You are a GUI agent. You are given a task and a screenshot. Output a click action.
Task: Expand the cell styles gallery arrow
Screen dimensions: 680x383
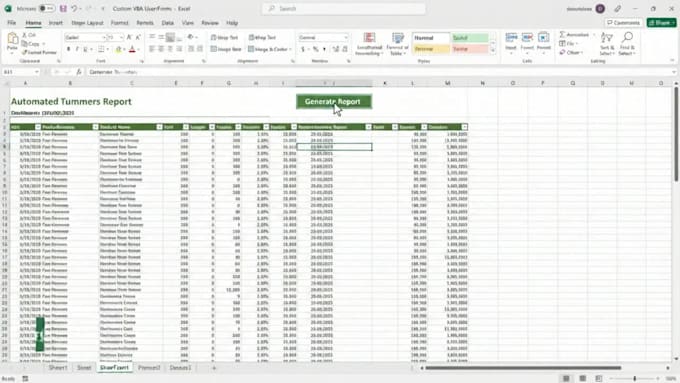[493, 51]
